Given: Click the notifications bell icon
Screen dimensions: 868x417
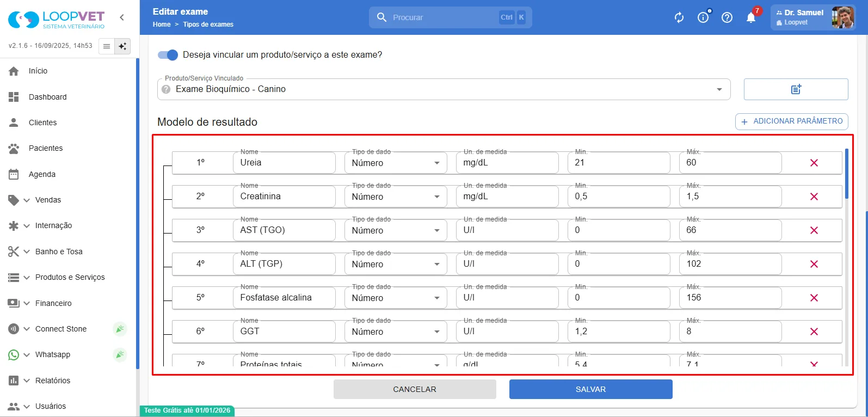Looking at the screenshot, I should click(x=751, y=17).
